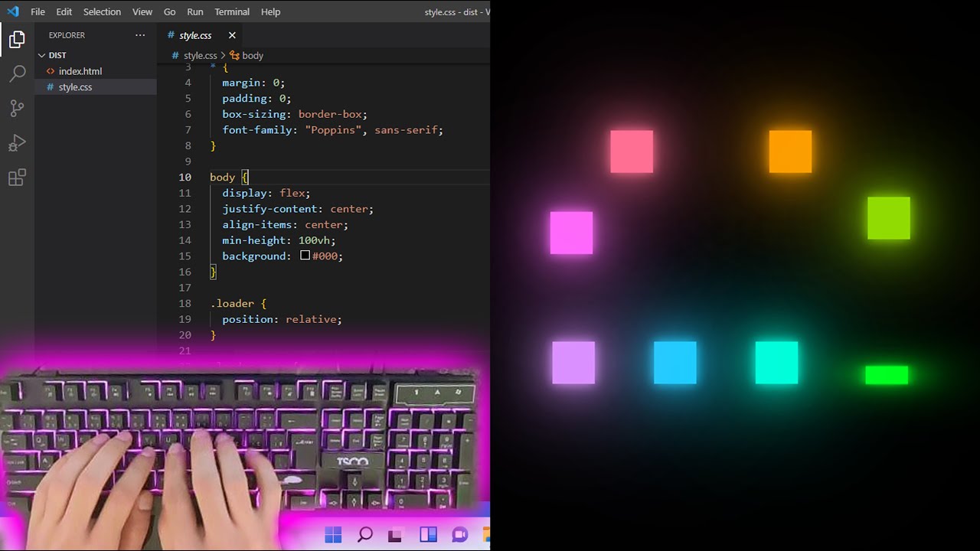Click line number 10 in the gutter
This screenshot has height=551, width=980.
click(x=185, y=177)
